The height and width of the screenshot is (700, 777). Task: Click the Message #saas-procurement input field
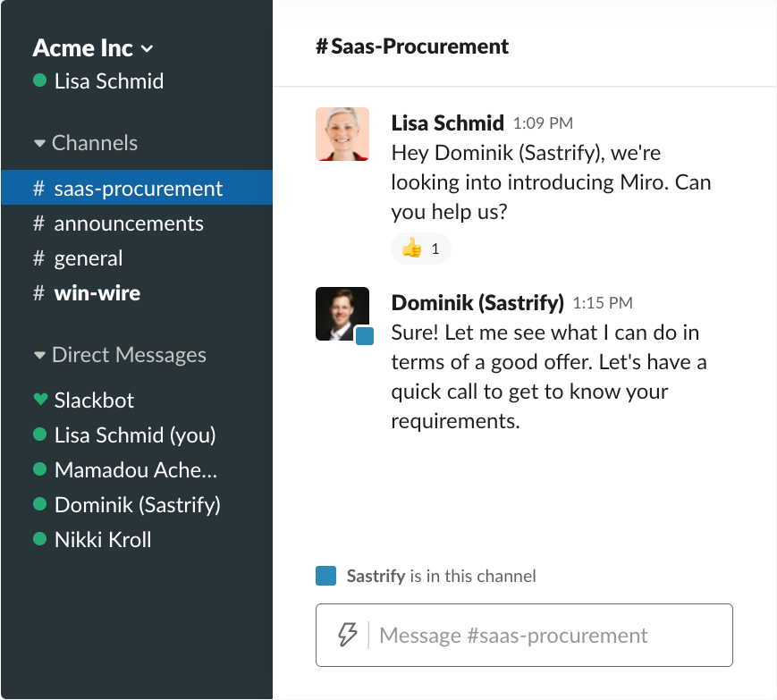pyautogui.click(x=536, y=636)
